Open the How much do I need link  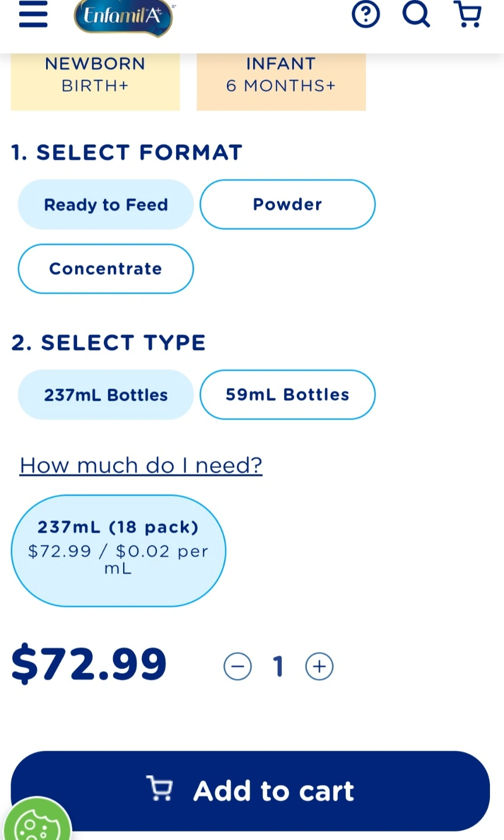tap(141, 466)
